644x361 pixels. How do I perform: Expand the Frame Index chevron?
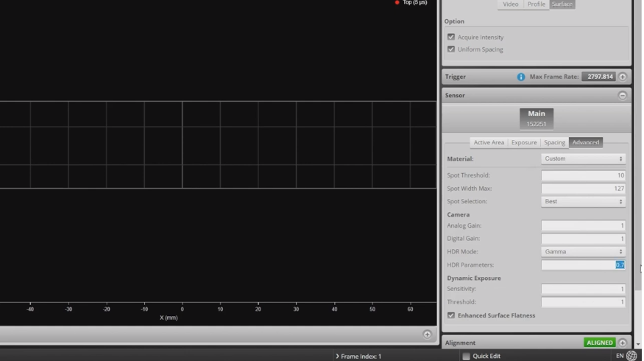point(337,357)
